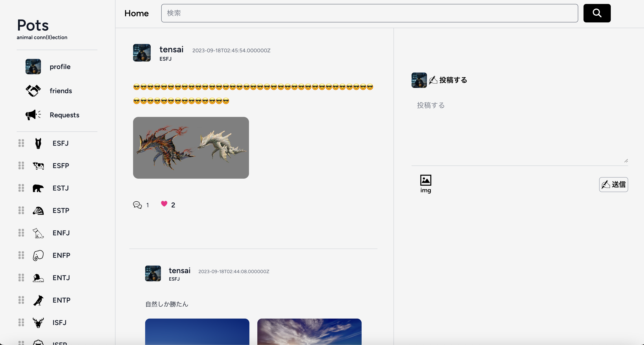Screen dimensions: 644x345
Task: Click the avatar next to 投稿する heading
Action: pos(419,80)
